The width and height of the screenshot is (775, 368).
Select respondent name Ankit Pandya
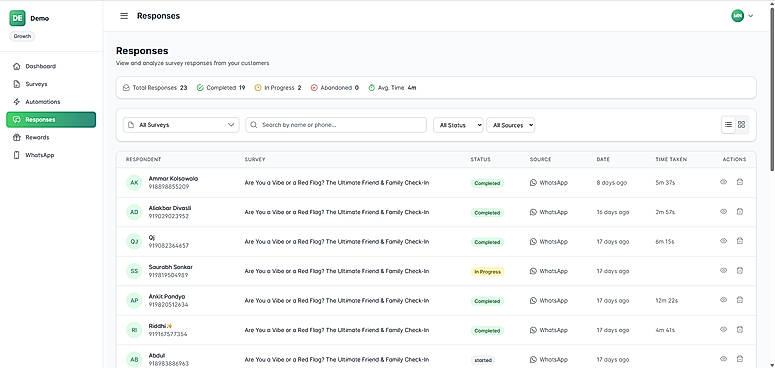point(167,296)
